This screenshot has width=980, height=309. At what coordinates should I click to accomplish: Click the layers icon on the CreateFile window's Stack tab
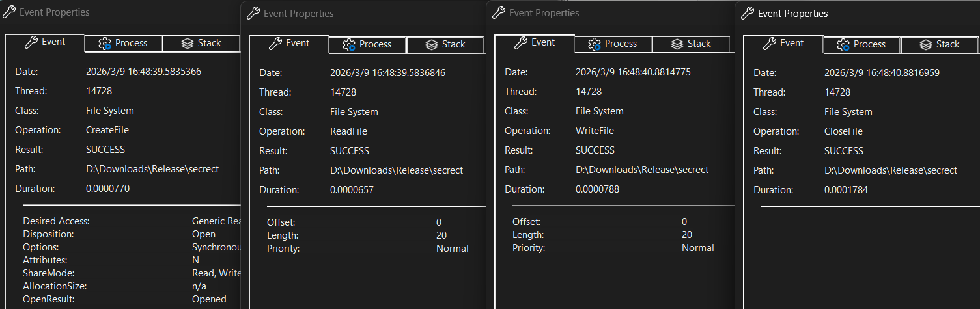click(187, 44)
